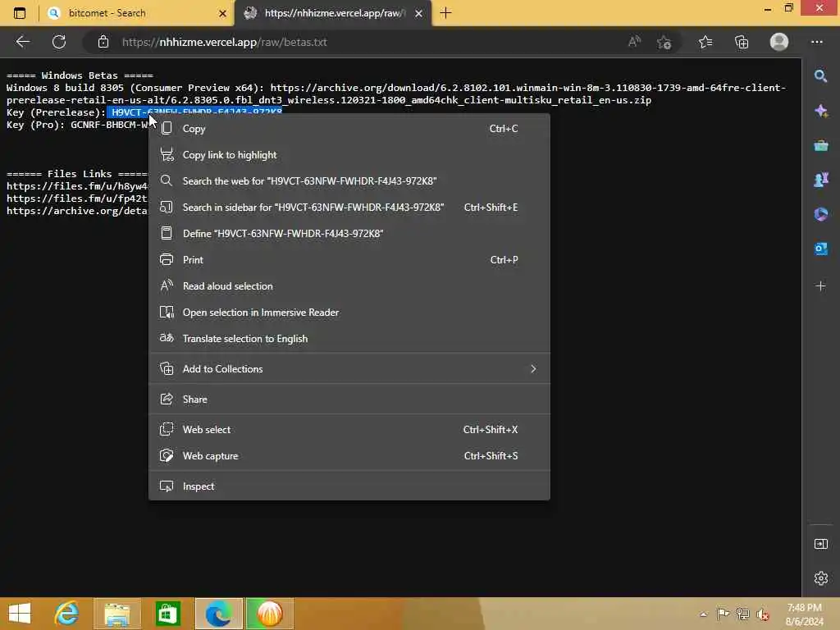Reload the page with the refresh icon

click(x=59, y=42)
